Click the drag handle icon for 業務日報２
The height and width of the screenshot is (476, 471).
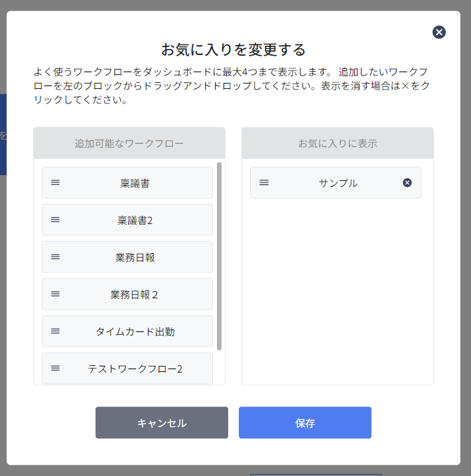(55, 294)
